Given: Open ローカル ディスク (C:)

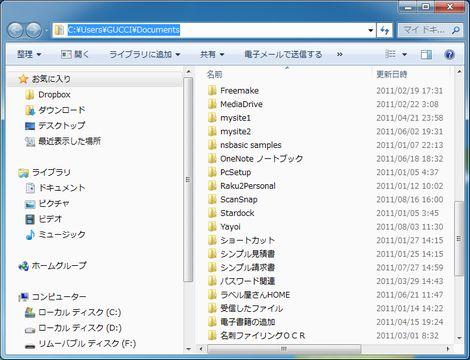Looking at the screenshot, I should [x=79, y=312].
